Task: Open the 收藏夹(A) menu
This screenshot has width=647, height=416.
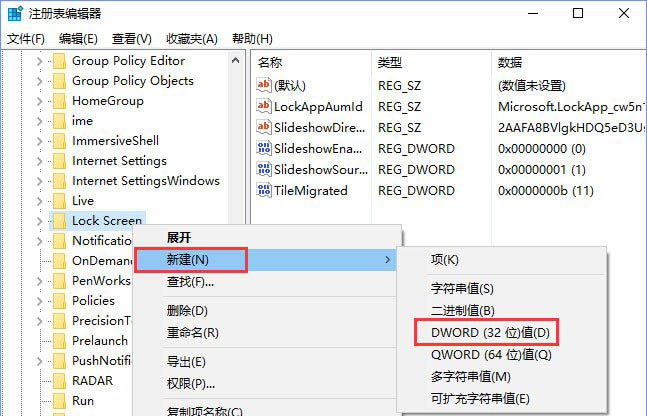Action: [191, 39]
